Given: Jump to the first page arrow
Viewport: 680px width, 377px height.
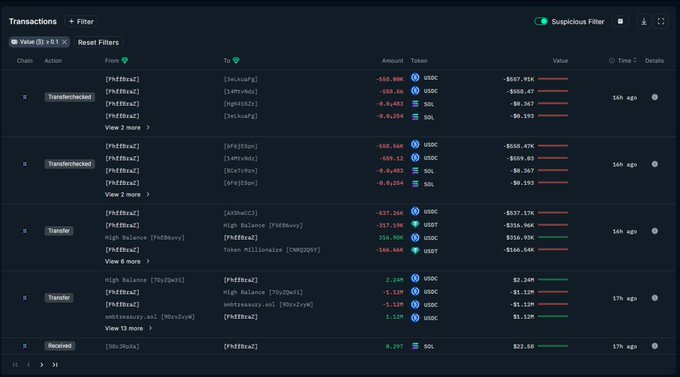Looking at the screenshot, I should point(15,364).
